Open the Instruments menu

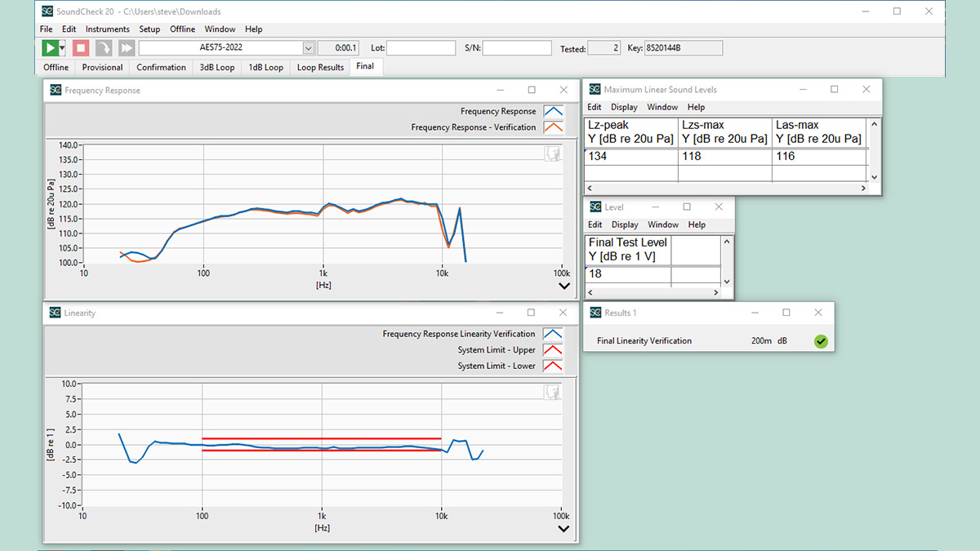click(107, 29)
